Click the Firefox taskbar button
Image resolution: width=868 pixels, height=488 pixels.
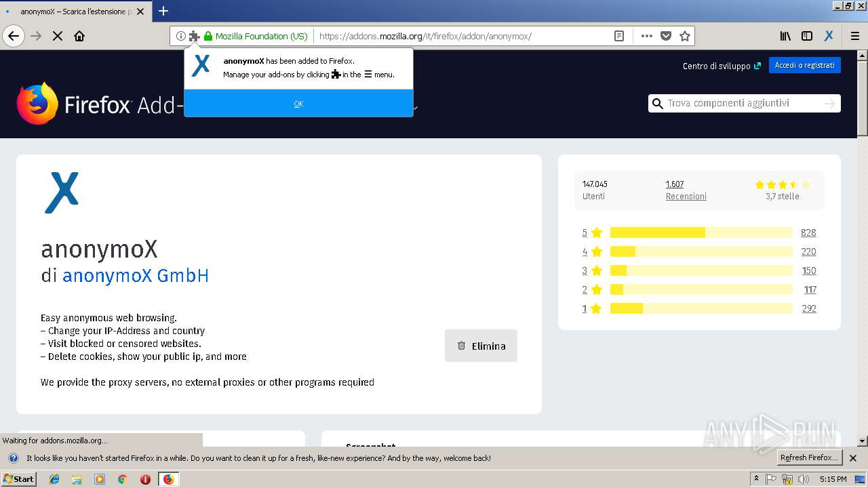168,479
